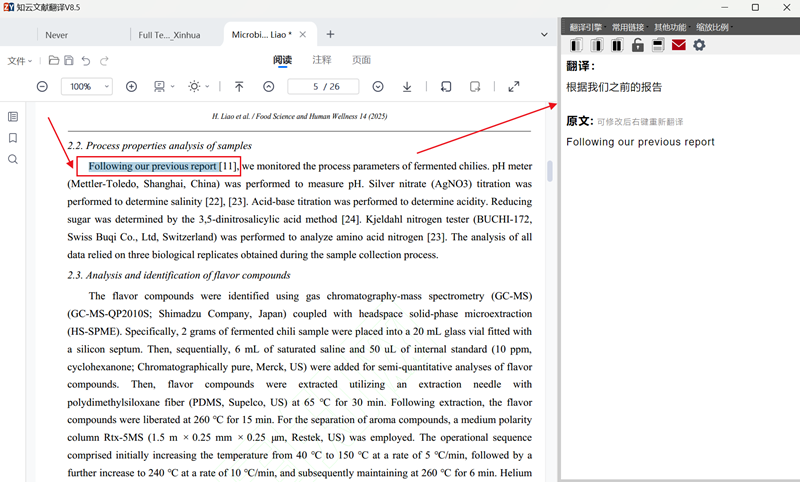Switch to the Never document tab

coord(57,35)
